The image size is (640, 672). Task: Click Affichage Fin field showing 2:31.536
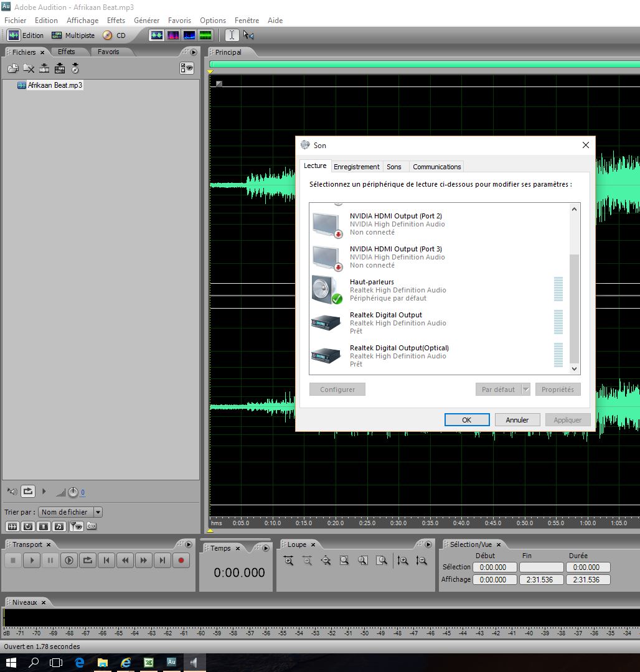tap(541, 580)
